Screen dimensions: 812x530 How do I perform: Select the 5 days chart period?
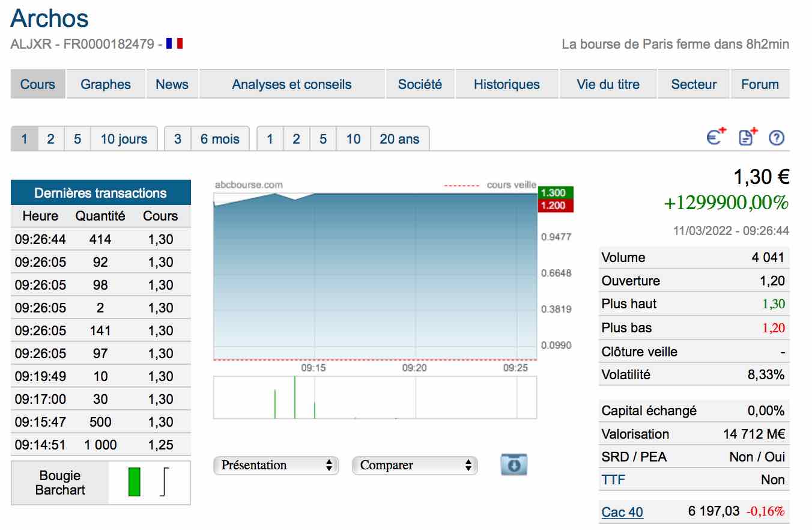click(77, 139)
